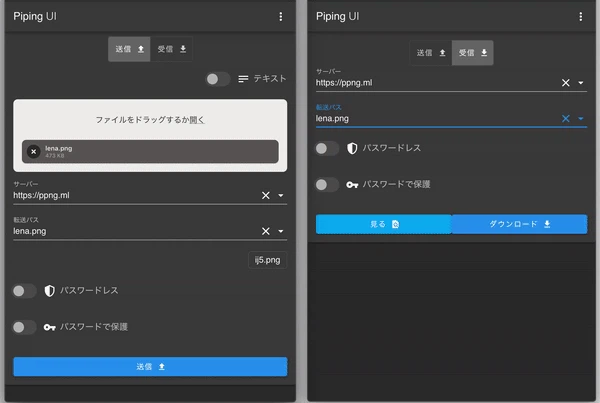Click the shield icon in right panel
The image size is (600, 403).
pyautogui.click(x=352, y=148)
